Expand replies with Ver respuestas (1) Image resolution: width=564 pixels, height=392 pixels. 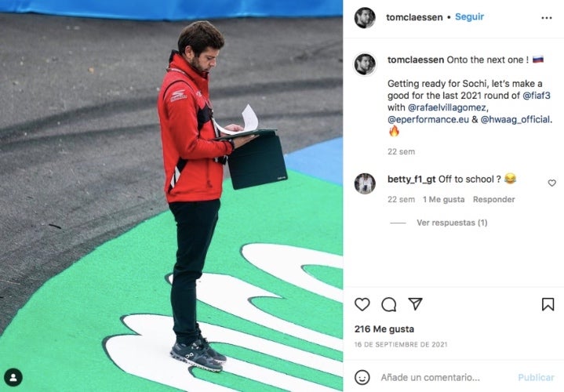pyautogui.click(x=452, y=223)
